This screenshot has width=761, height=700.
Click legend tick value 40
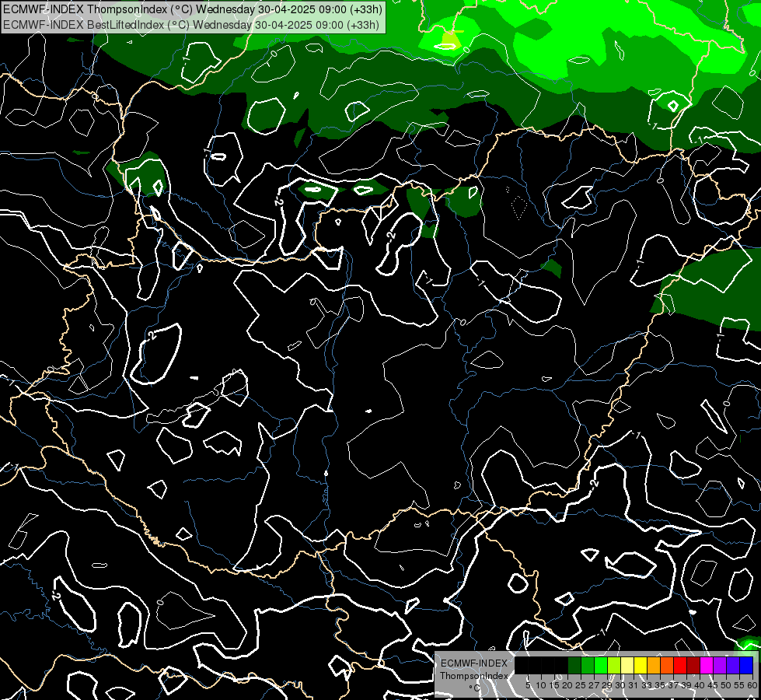pos(700,685)
